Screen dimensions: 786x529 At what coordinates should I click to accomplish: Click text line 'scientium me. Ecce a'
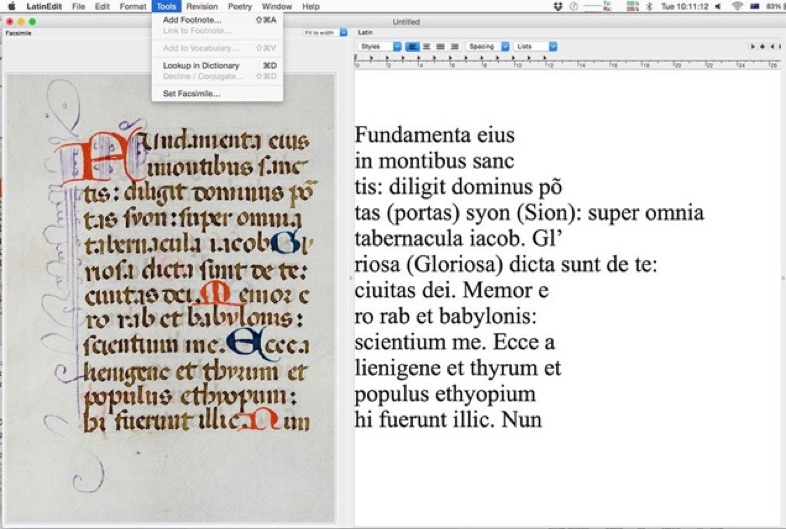pos(455,342)
